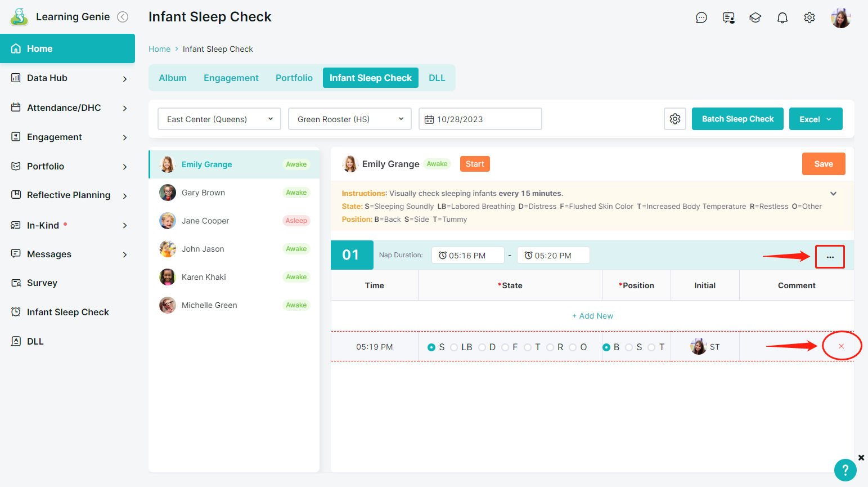868x487 pixels.
Task: Click the orange Save button
Action: pos(823,164)
